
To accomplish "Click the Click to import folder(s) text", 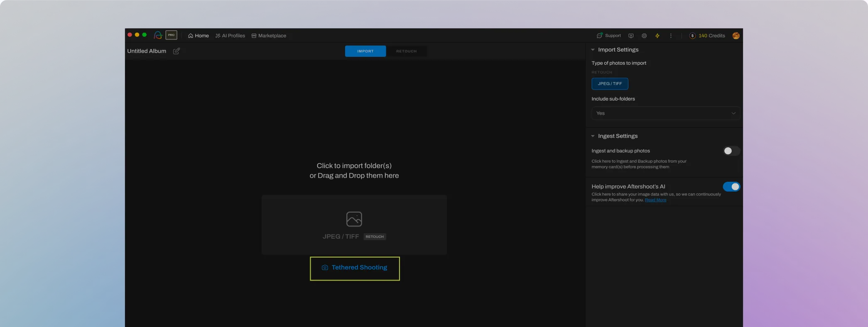I will 354,166.
